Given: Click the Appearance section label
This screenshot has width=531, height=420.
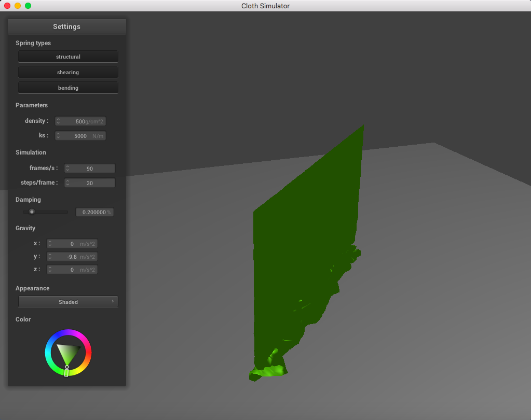Looking at the screenshot, I should (x=33, y=288).
